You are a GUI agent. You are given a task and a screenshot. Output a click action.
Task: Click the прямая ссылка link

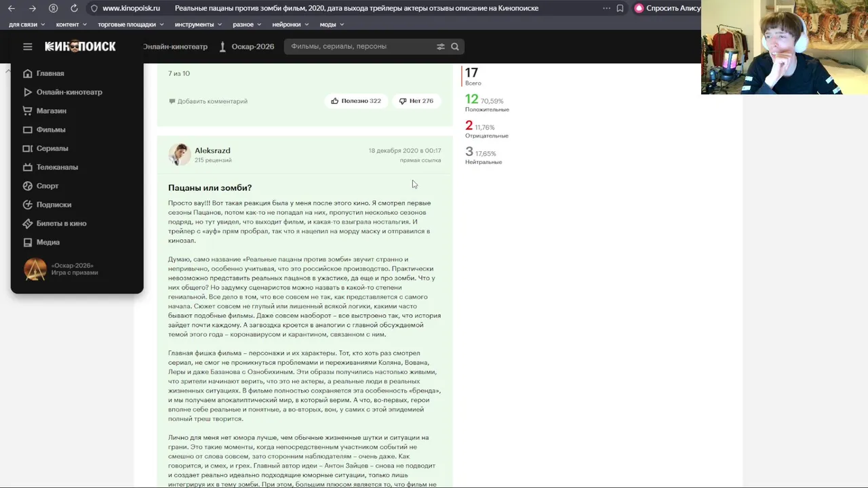(x=420, y=161)
